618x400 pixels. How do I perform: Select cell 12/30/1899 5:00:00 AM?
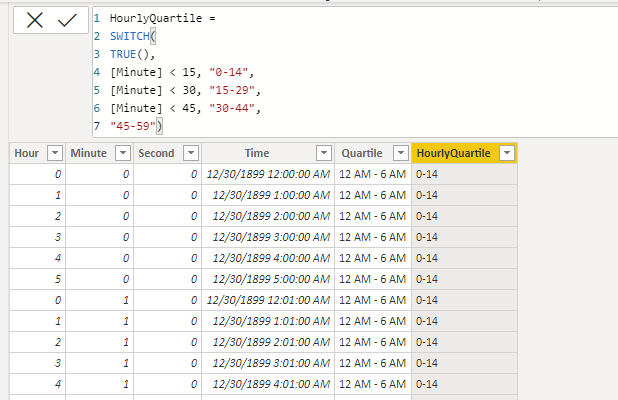(268, 279)
